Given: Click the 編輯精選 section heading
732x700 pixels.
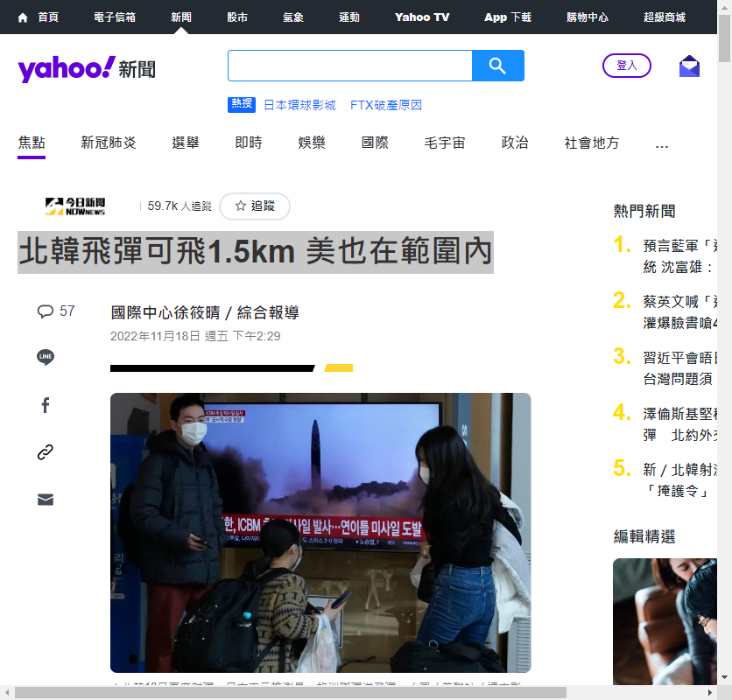Looking at the screenshot, I should (x=644, y=536).
